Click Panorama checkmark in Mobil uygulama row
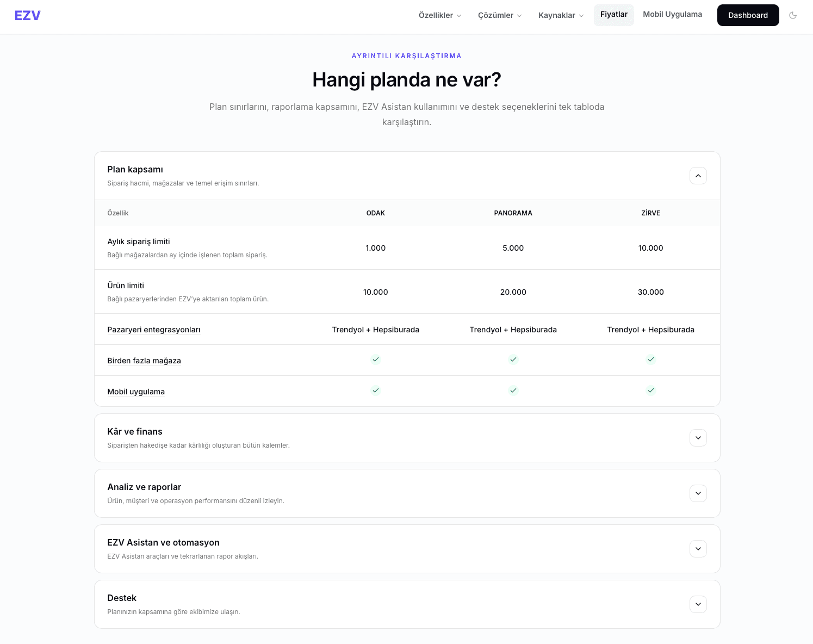 [513, 391]
